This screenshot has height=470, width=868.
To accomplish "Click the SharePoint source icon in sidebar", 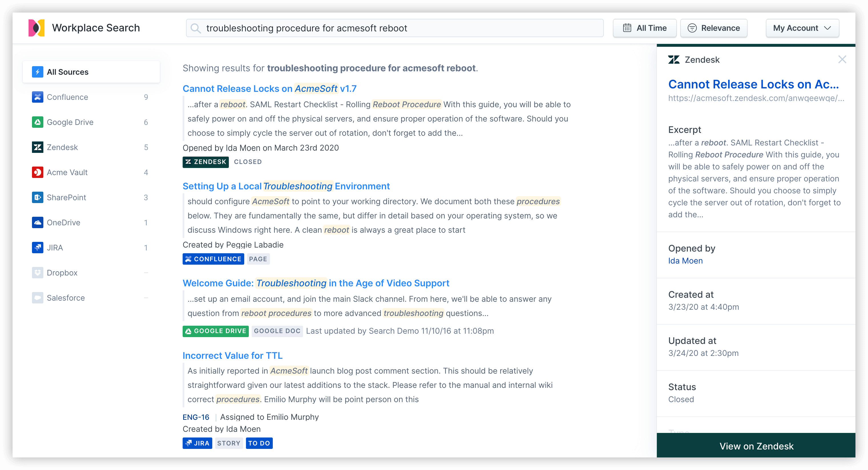I will click(37, 198).
